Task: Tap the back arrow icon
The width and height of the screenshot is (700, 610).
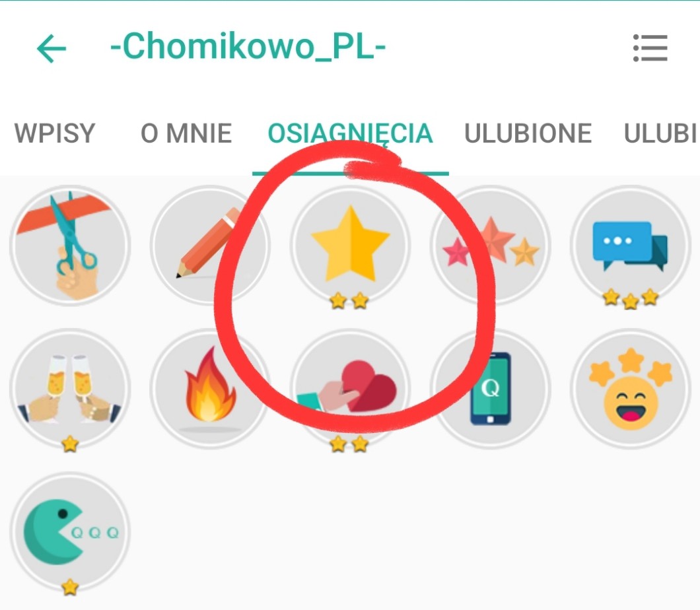Action: 52,48
